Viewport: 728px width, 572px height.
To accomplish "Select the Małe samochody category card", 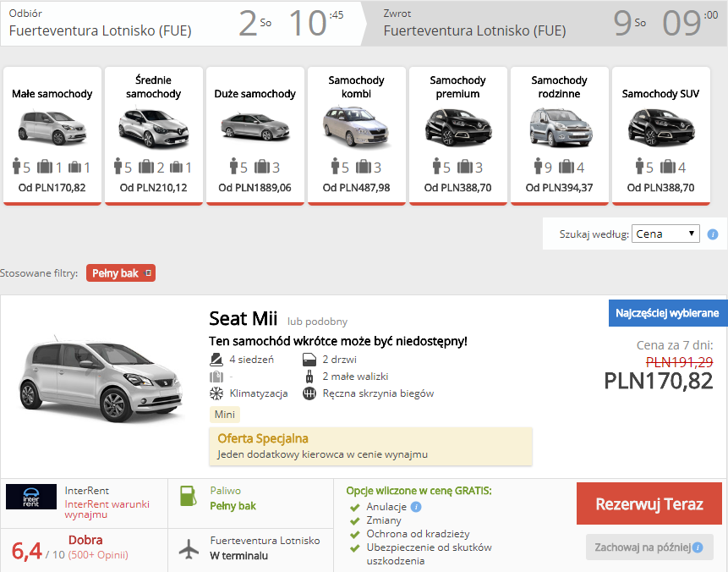I will pyautogui.click(x=52, y=135).
